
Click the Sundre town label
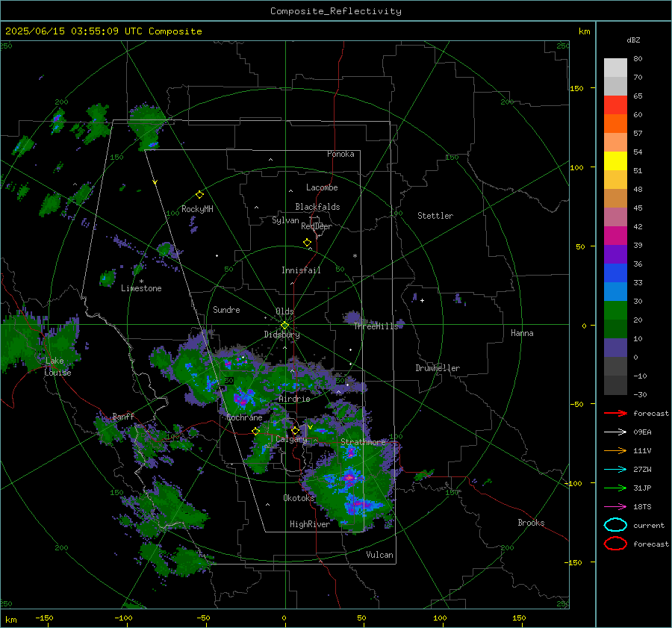[x=226, y=309]
